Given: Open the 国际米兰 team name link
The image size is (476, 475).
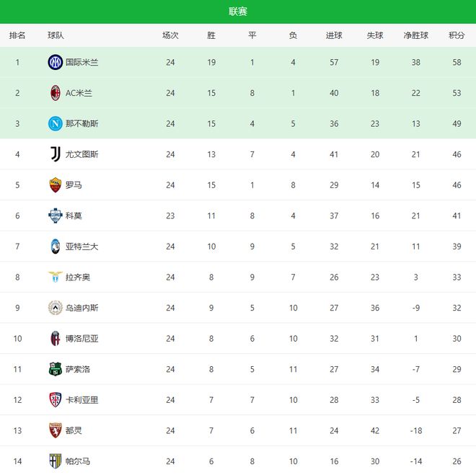Looking at the screenshot, I should [x=81, y=63].
